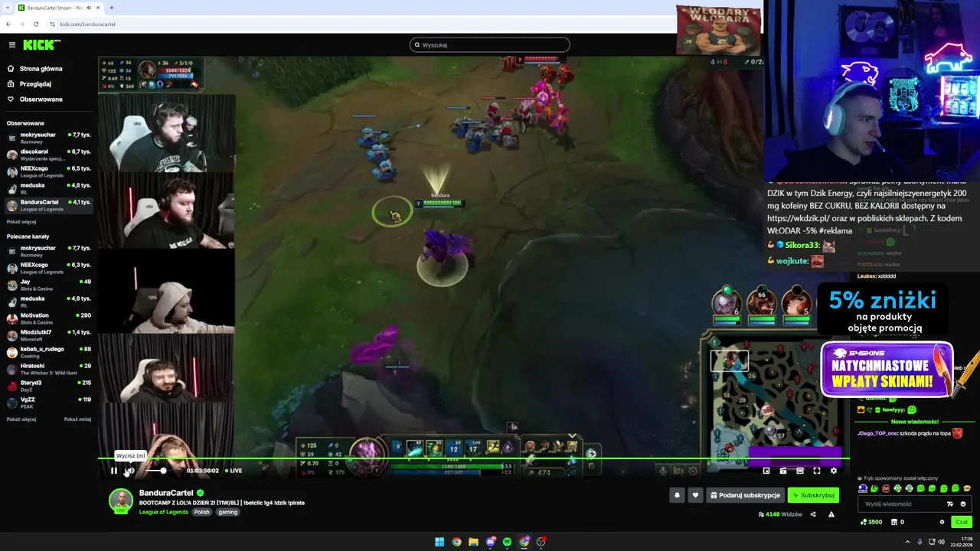Open discokarol followed channel

49,155
